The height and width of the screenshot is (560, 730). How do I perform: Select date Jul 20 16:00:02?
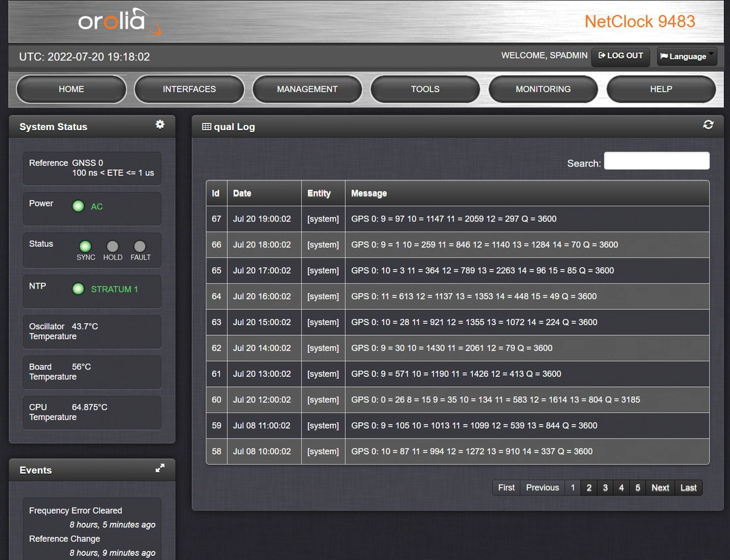coord(262,296)
